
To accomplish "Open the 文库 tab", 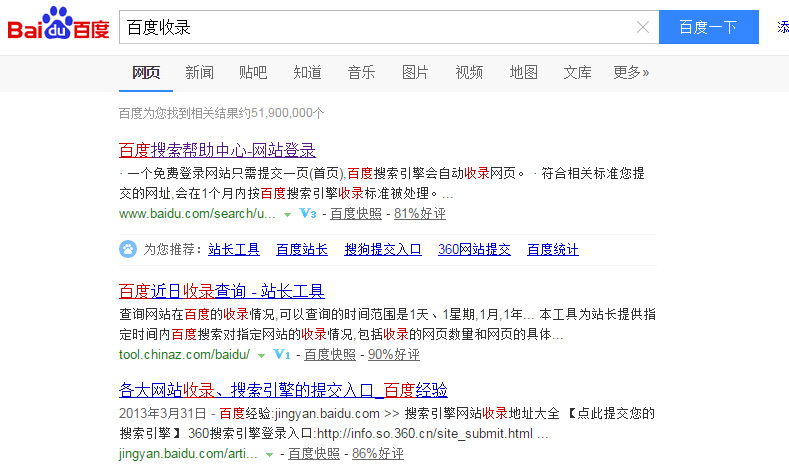I will pos(577,72).
